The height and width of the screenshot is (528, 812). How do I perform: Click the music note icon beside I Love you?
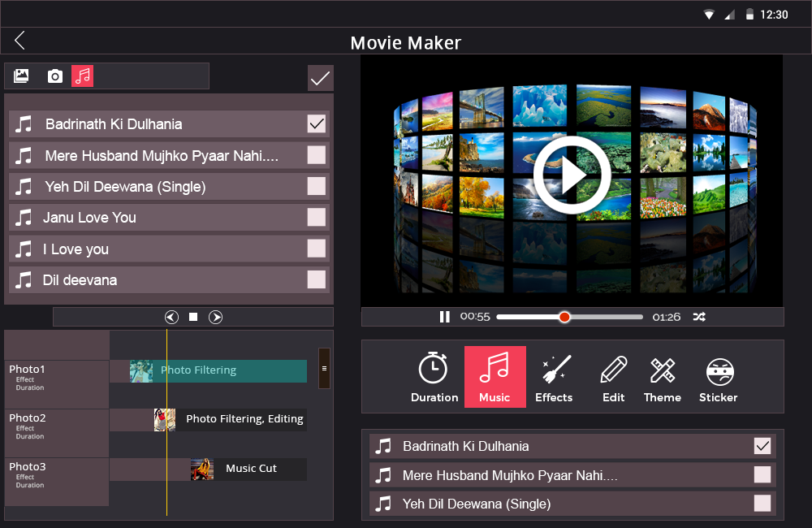(x=24, y=249)
